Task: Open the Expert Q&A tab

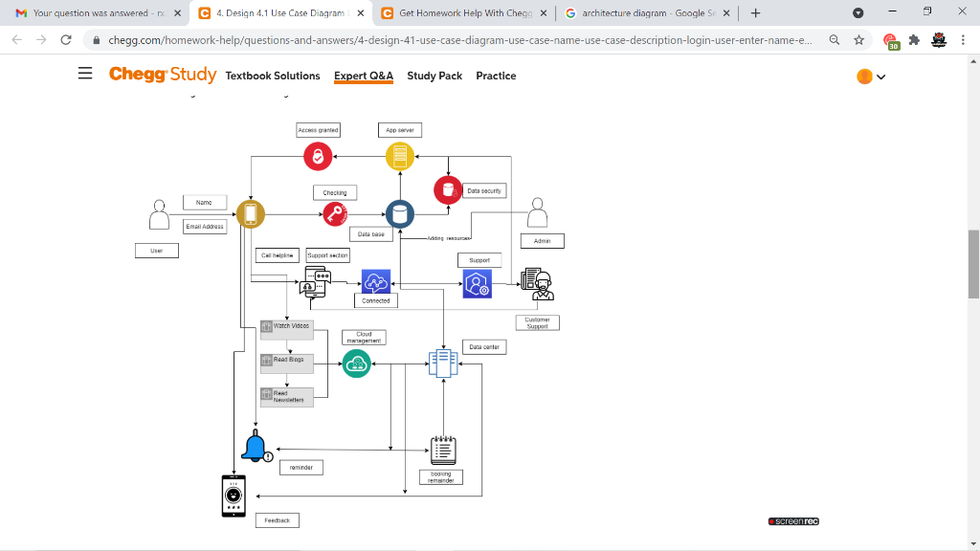Action: [363, 76]
